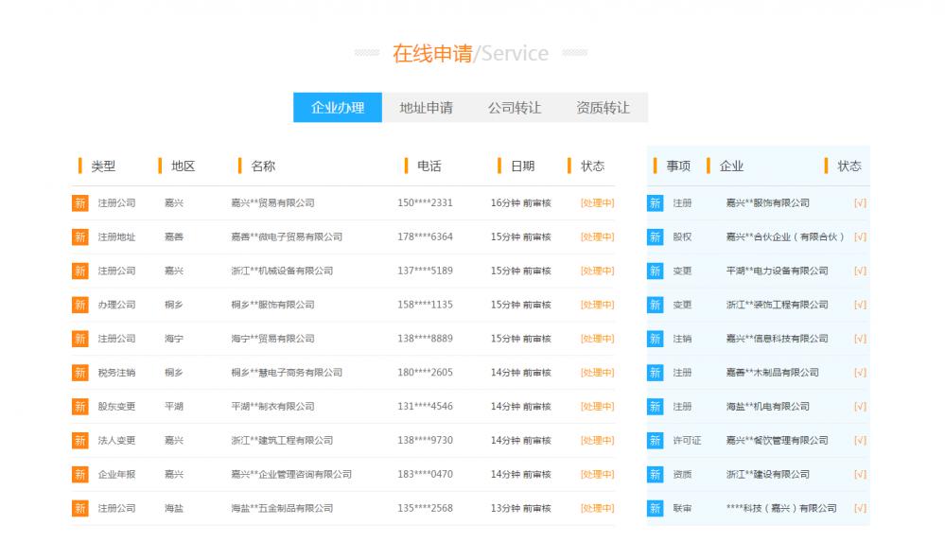Open the 资质转让 tab

604,107
